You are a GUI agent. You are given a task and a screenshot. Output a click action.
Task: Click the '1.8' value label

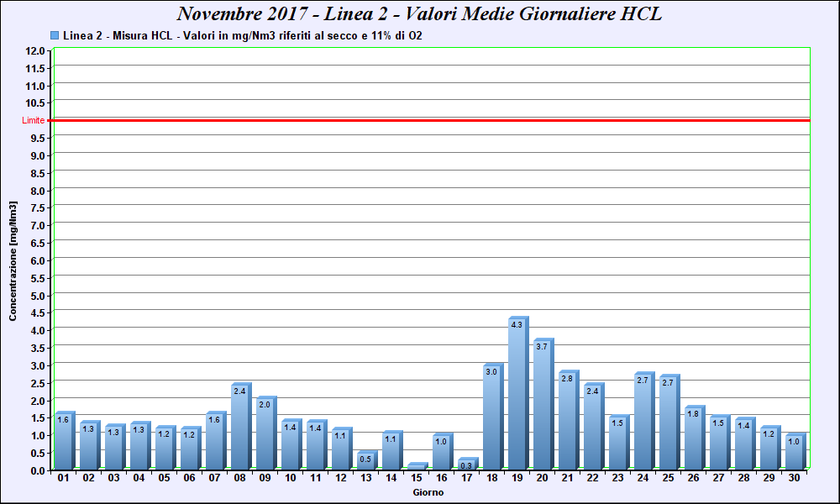coord(693,414)
